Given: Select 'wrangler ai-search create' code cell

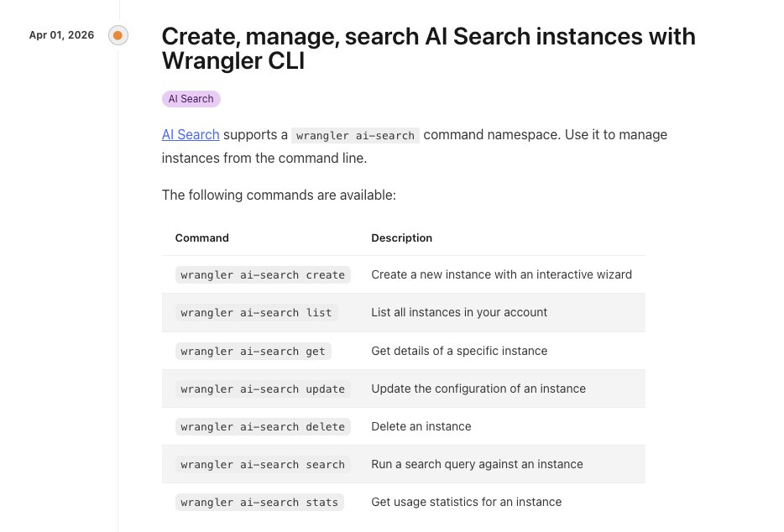Looking at the screenshot, I should coord(263,274).
